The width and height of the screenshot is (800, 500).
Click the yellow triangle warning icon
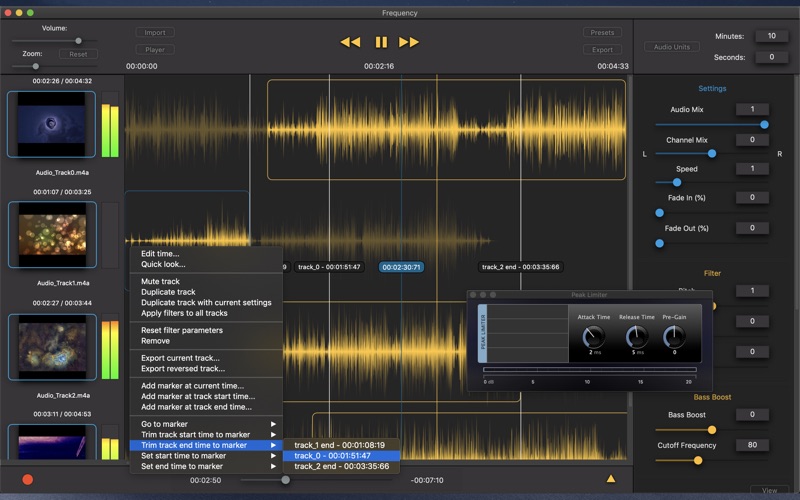pos(611,479)
